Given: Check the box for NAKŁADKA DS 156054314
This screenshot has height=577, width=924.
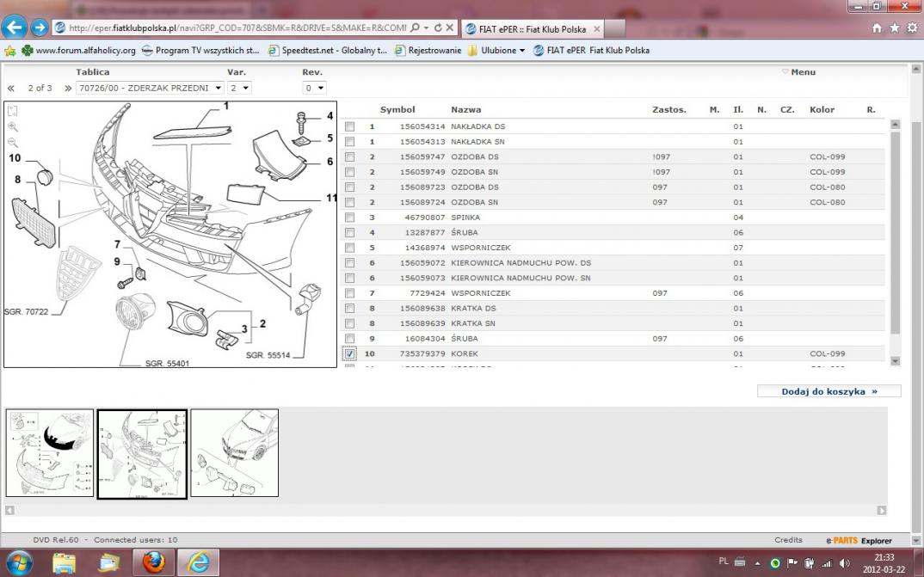Looking at the screenshot, I should click(x=349, y=126).
